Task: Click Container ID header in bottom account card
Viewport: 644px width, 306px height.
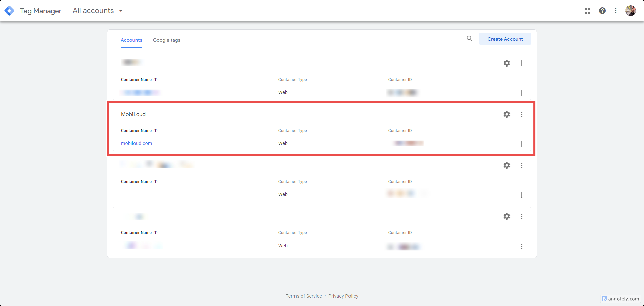Action: coord(400,233)
